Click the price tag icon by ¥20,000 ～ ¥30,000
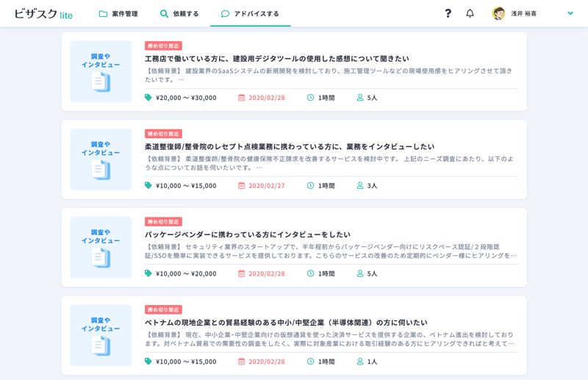 pyautogui.click(x=148, y=98)
